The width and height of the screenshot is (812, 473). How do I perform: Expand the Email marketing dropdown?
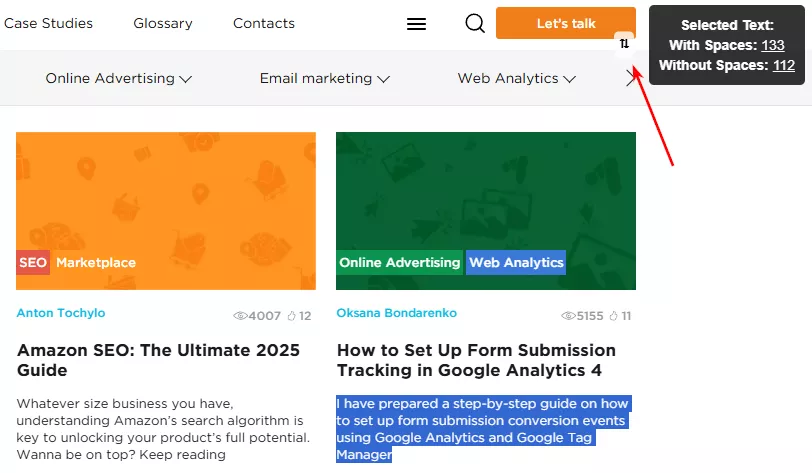tap(325, 78)
